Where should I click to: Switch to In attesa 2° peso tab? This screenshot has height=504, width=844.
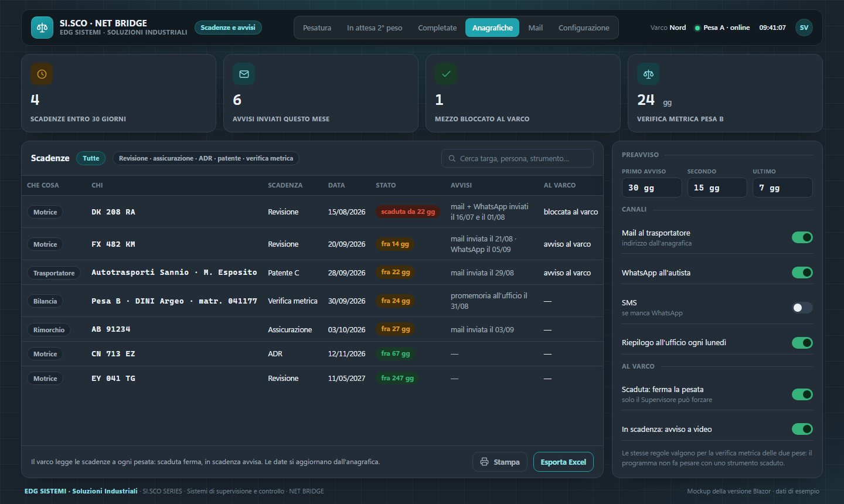coord(375,28)
